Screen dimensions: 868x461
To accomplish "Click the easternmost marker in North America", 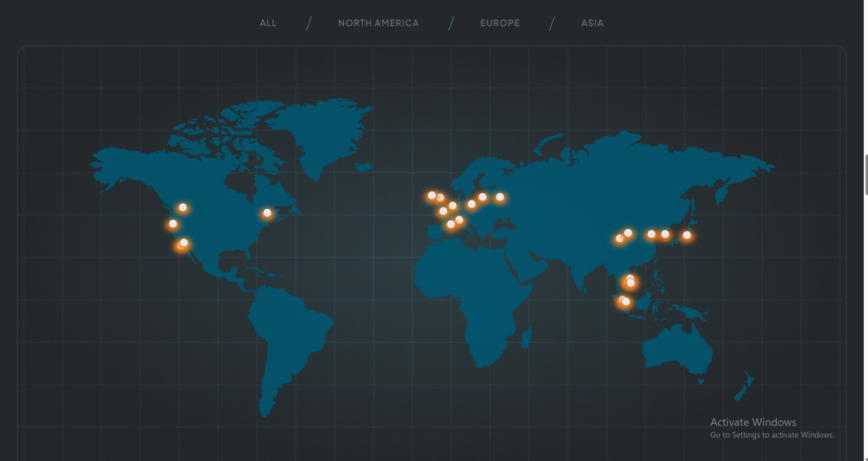I will (x=267, y=213).
